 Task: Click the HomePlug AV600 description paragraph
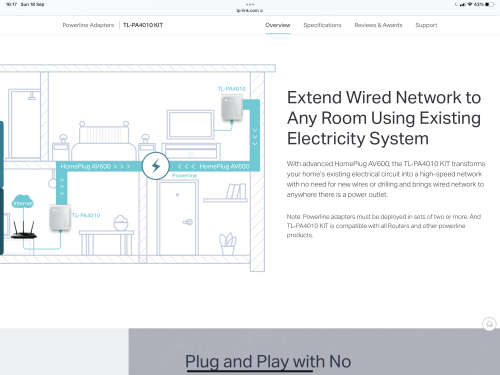click(x=386, y=179)
